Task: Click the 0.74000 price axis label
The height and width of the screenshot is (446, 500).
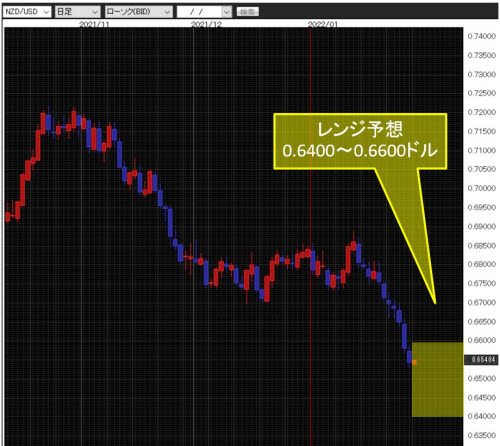Action: coord(482,36)
